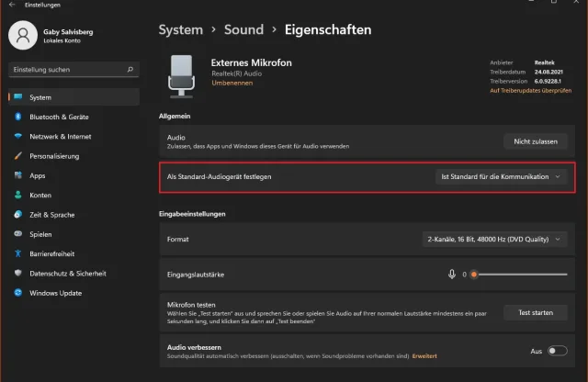
Task: Click the back arrow in title bar
Action: [10, 6]
